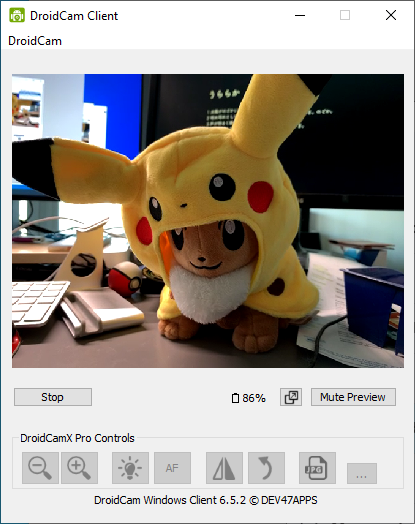Open more options with the ellipsis button
Image resolution: width=415 pixels, height=524 pixels.
pos(362,473)
